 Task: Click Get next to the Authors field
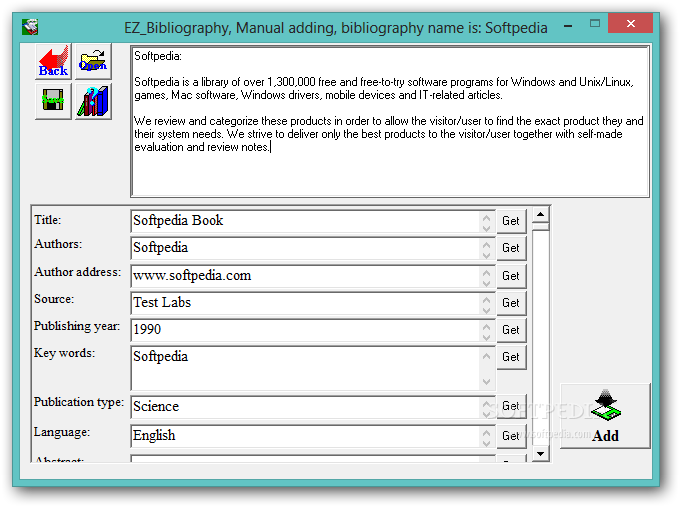[511, 248]
